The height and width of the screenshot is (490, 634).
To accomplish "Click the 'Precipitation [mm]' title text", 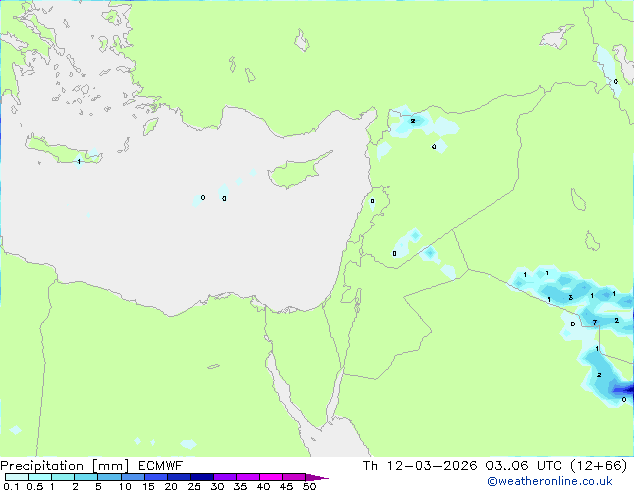I will click(65, 466).
